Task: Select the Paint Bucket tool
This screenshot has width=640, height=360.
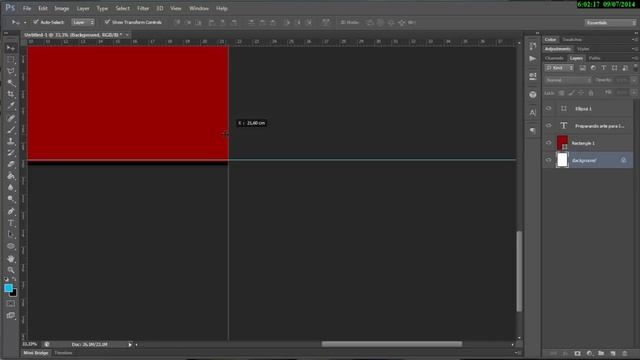Action: pos(11,176)
